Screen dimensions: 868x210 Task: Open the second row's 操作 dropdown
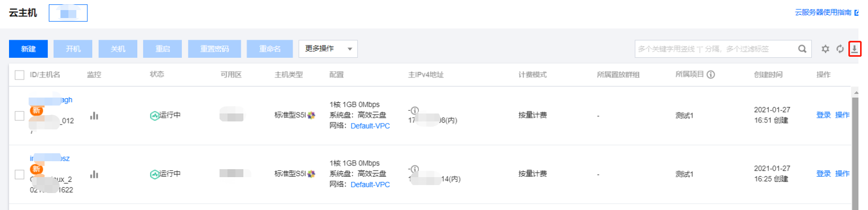click(842, 173)
